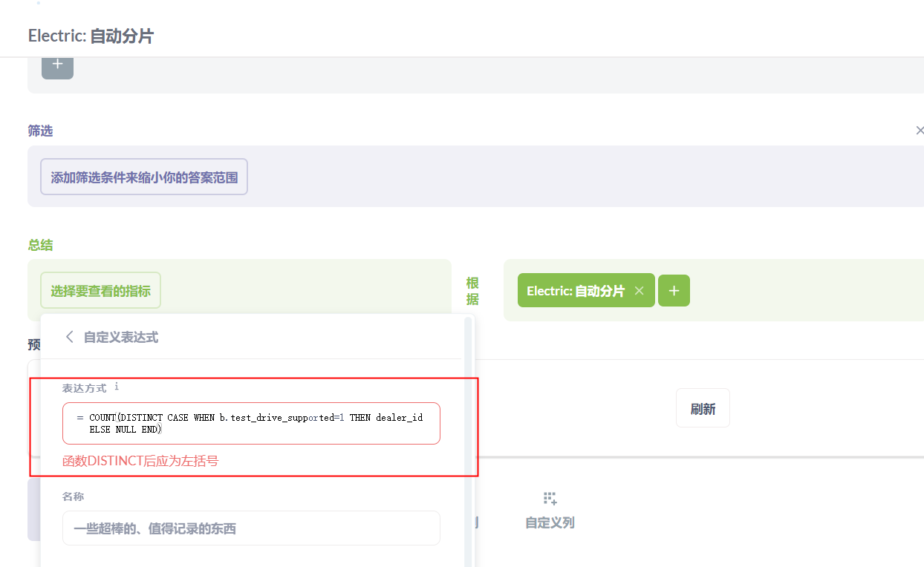Remove the Electric: 自动分片 grouping tag
This screenshot has width=924, height=567.
click(x=639, y=291)
